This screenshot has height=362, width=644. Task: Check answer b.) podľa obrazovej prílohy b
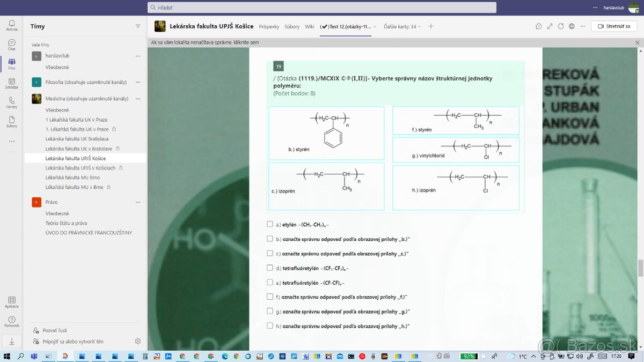pyautogui.click(x=270, y=239)
